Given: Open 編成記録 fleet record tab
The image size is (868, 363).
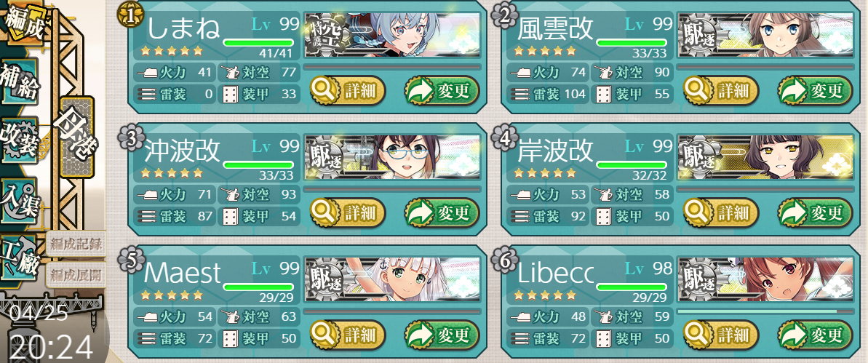Looking at the screenshot, I should 76,244.
